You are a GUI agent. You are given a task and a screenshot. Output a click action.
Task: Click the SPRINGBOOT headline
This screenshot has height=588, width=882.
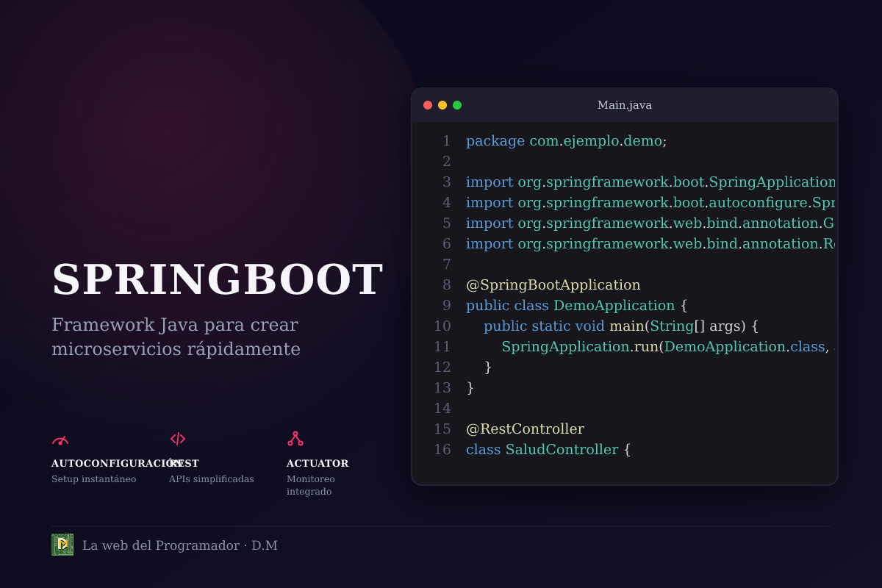[218, 279]
